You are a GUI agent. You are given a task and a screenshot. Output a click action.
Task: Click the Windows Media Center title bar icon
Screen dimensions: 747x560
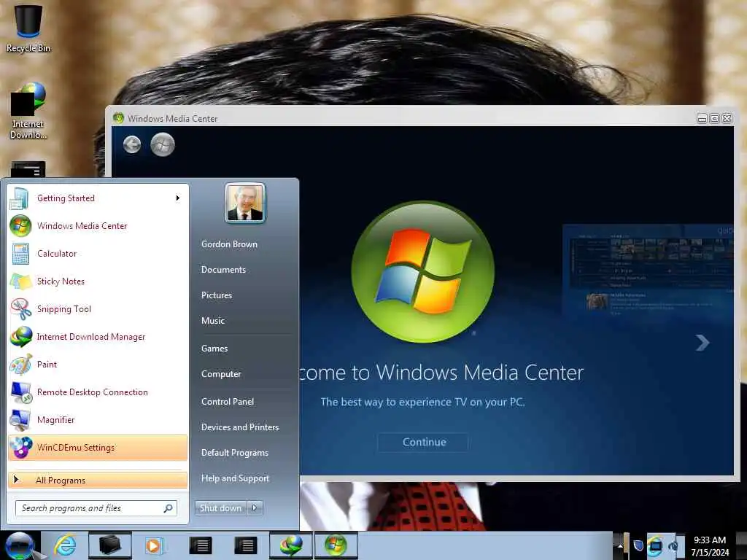(x=118, y=117)
